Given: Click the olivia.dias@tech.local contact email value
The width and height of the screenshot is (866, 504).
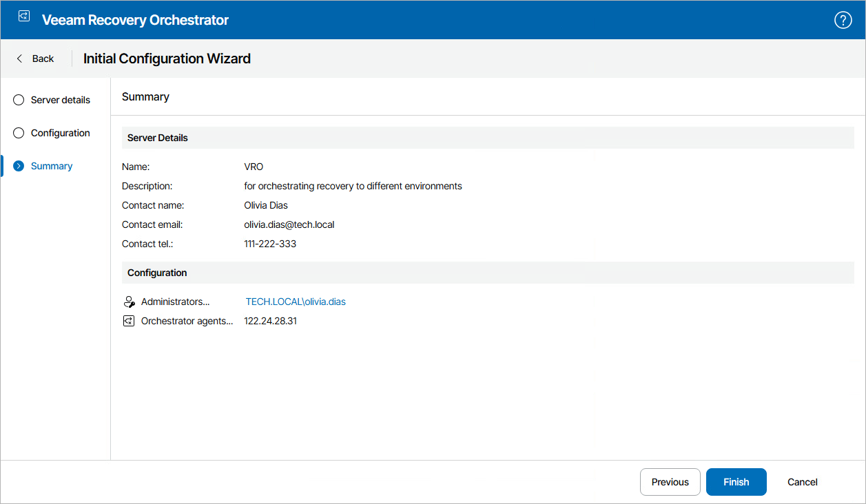Looking at the screenshot, I should pyautogui.click(x=289, y=224).
